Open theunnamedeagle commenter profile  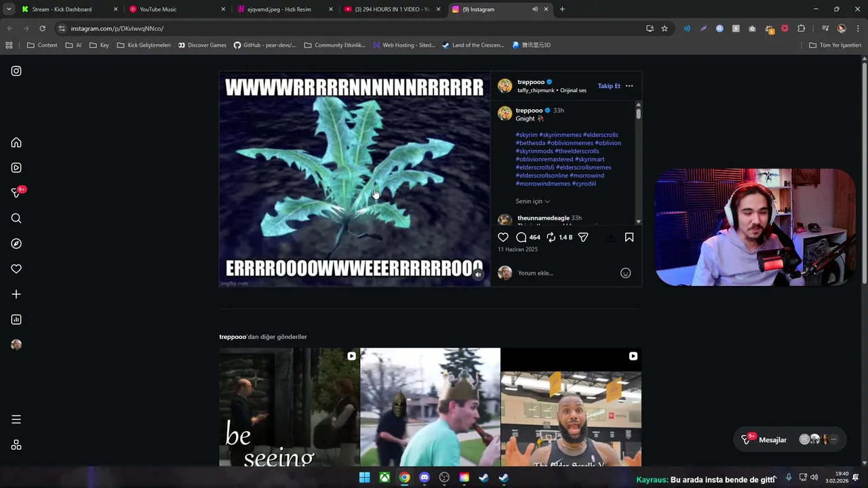point(543,218)
